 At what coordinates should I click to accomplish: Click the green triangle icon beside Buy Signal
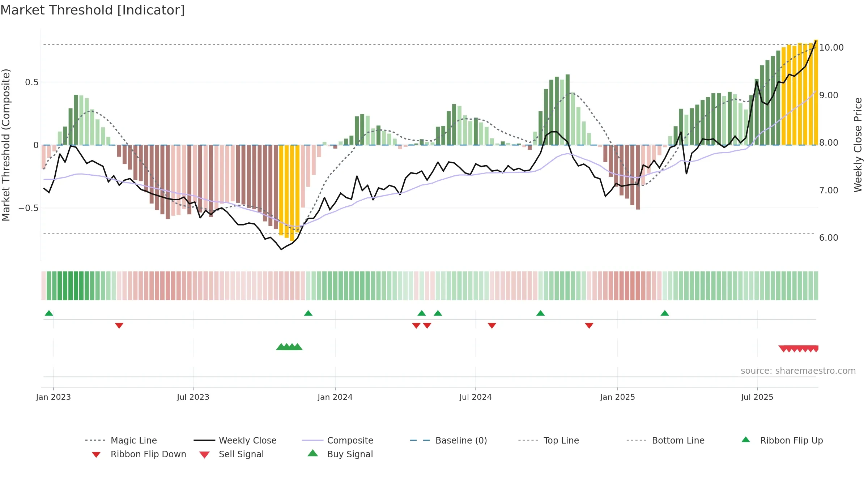coord(313,453)
